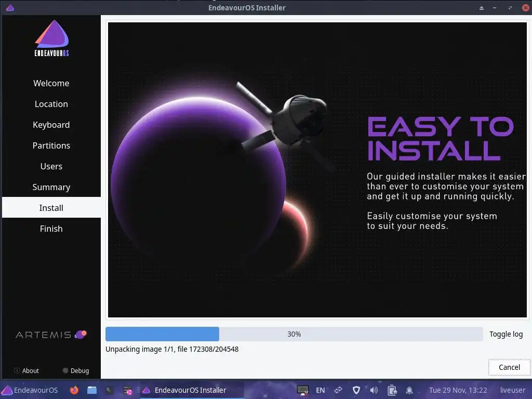
Task: Click the window title EndeavourOS Installer
Action: pyautogui.click(x=247, y=8)
